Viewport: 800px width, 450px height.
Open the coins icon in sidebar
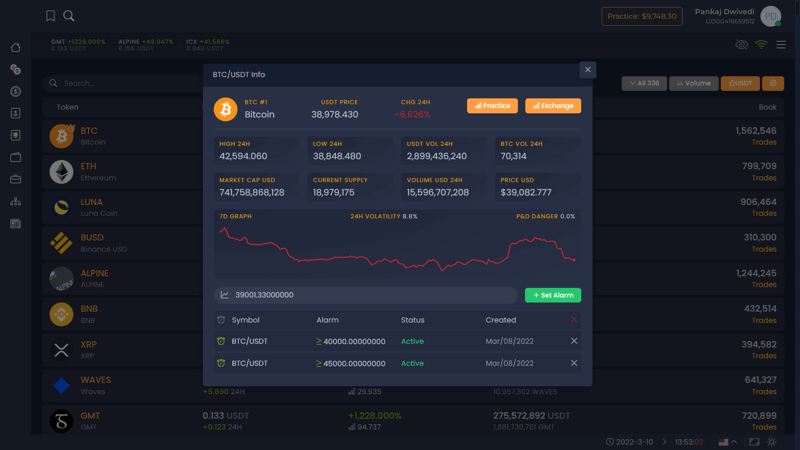point(16,69)
